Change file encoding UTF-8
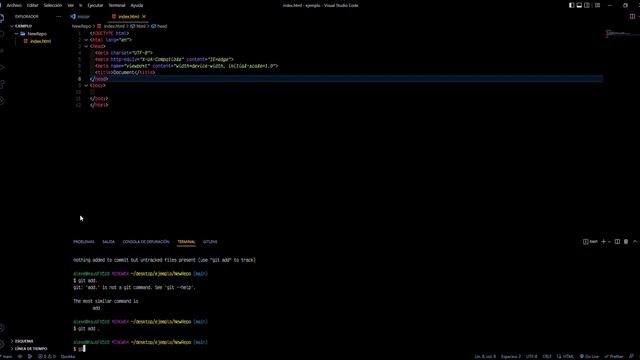The image size is (640, 360). point(531,357)
